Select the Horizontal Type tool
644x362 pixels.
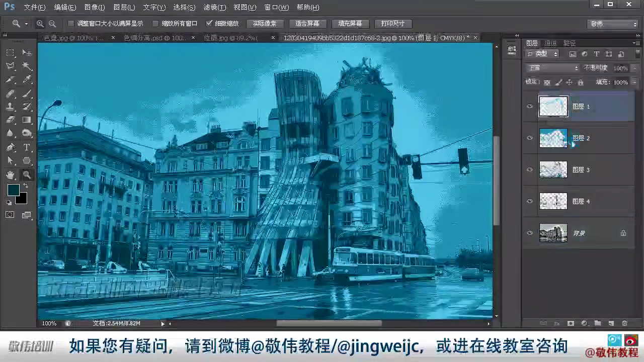[x=27, y=147]
